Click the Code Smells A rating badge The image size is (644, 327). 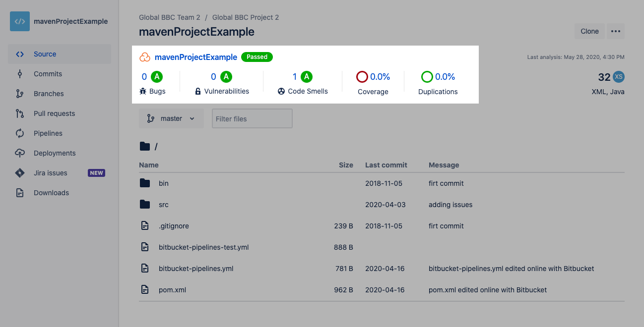point(307,77)
